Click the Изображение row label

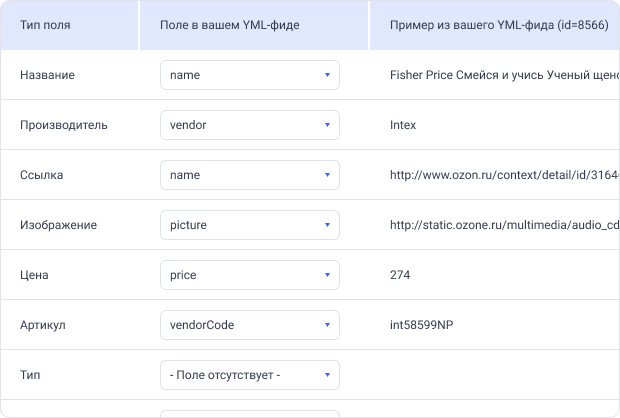point(58,225)
